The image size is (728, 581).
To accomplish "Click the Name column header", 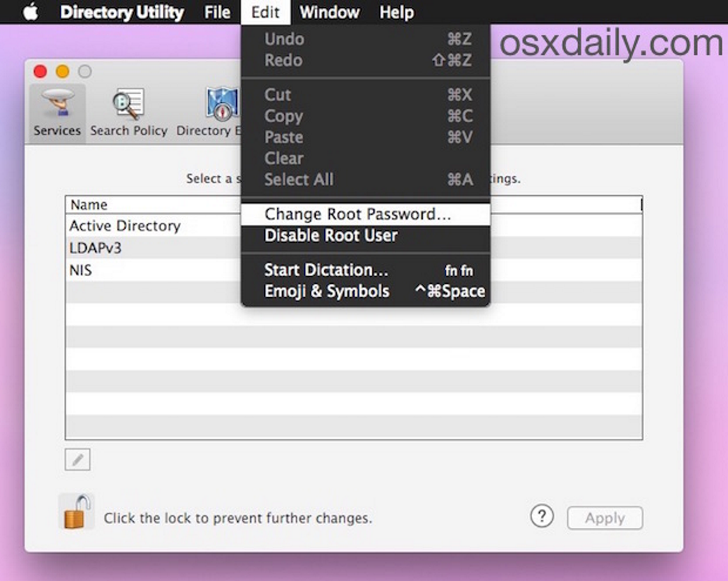I will [x=89, y=205].
